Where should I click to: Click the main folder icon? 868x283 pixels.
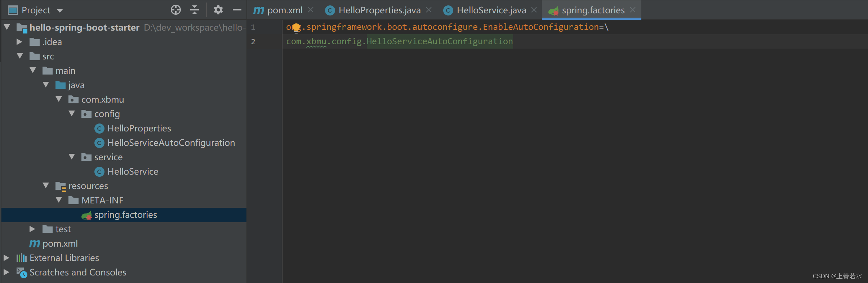(x=48, y=71)
